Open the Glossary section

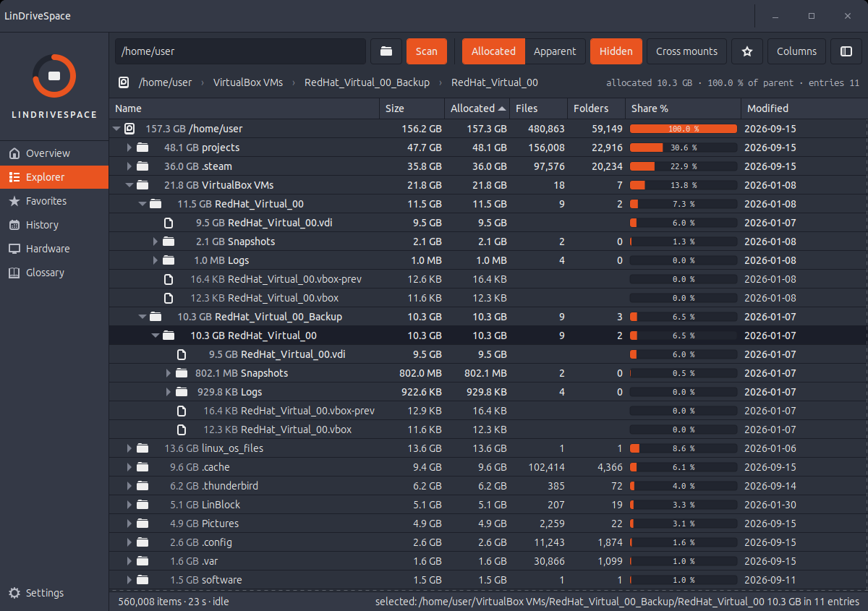coord(54,273)
